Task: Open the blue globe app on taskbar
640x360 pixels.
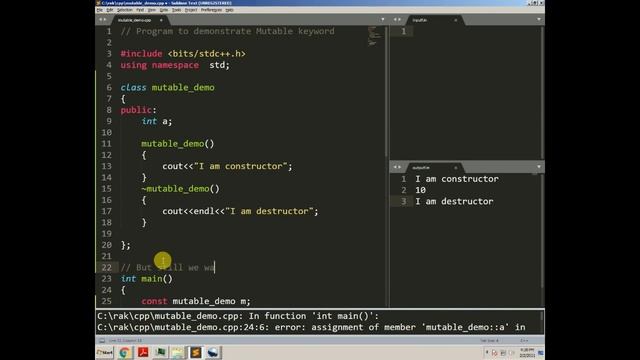Action: click(x=213, y=353)
